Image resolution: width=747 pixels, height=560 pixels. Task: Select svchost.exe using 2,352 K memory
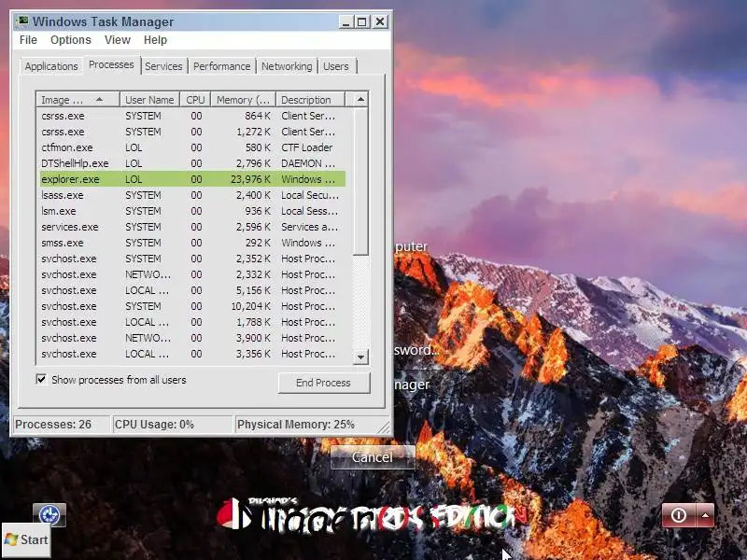pos(190,259)
